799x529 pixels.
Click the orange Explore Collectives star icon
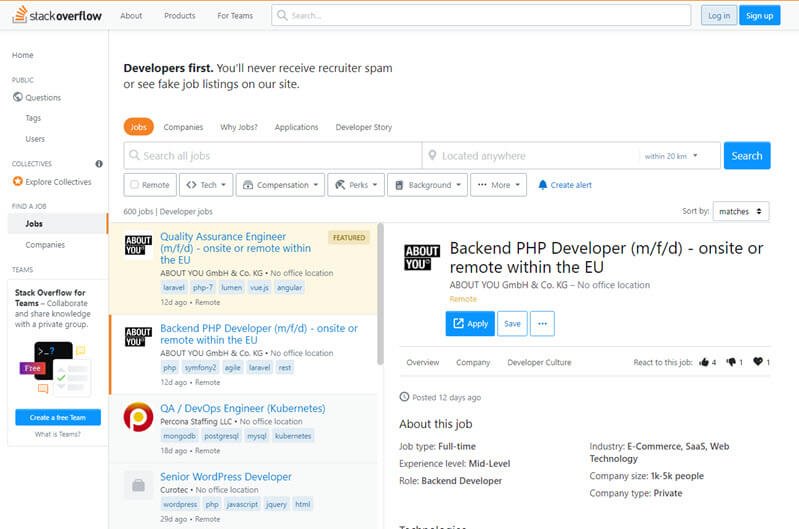(x=18, y=181)
